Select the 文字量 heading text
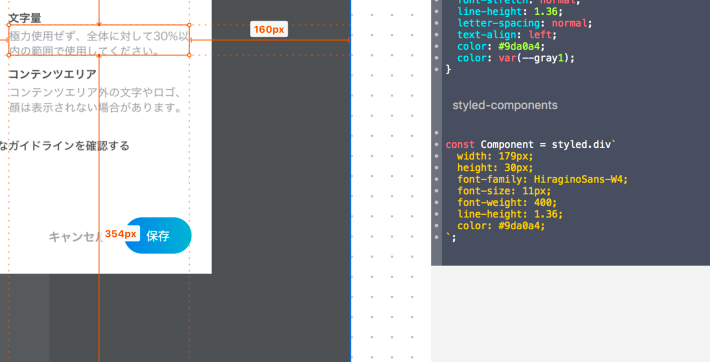 25,18
